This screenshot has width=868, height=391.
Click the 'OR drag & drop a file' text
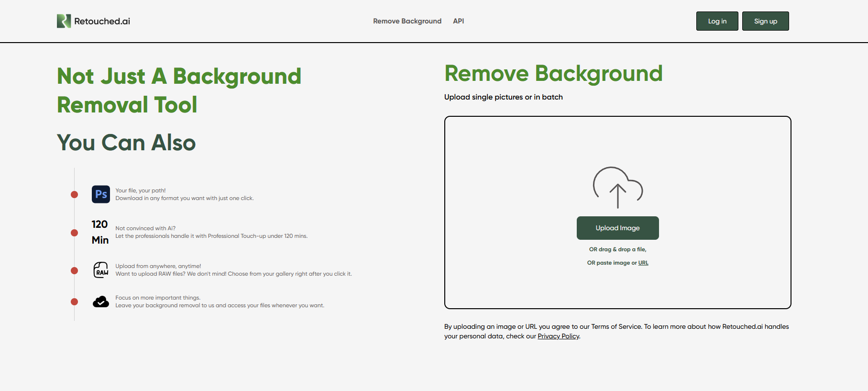pos(617,249)
